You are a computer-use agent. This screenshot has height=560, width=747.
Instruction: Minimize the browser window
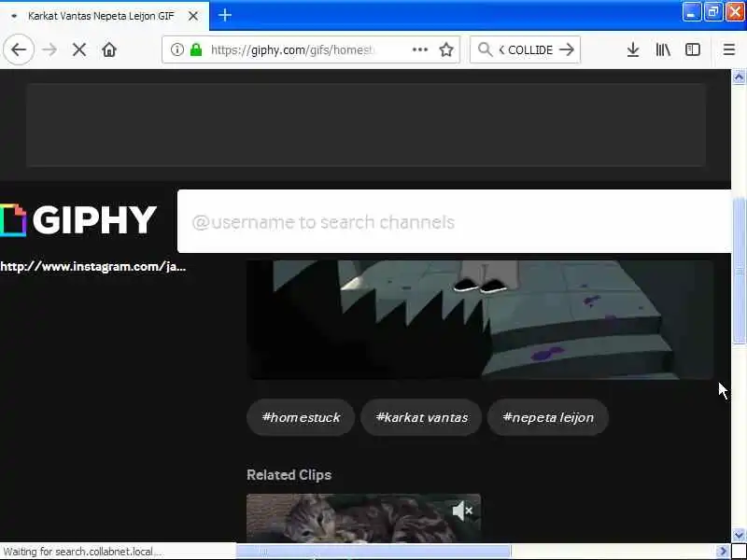(x=691, y=12)
